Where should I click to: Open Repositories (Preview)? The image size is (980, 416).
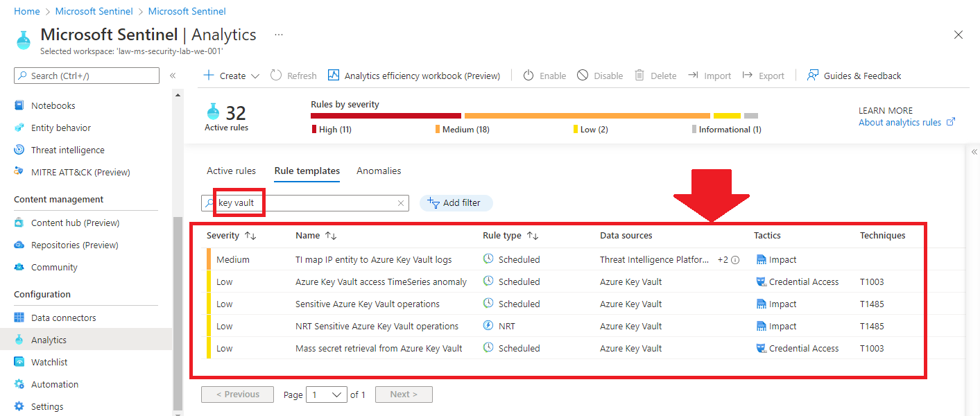[74, 245]
